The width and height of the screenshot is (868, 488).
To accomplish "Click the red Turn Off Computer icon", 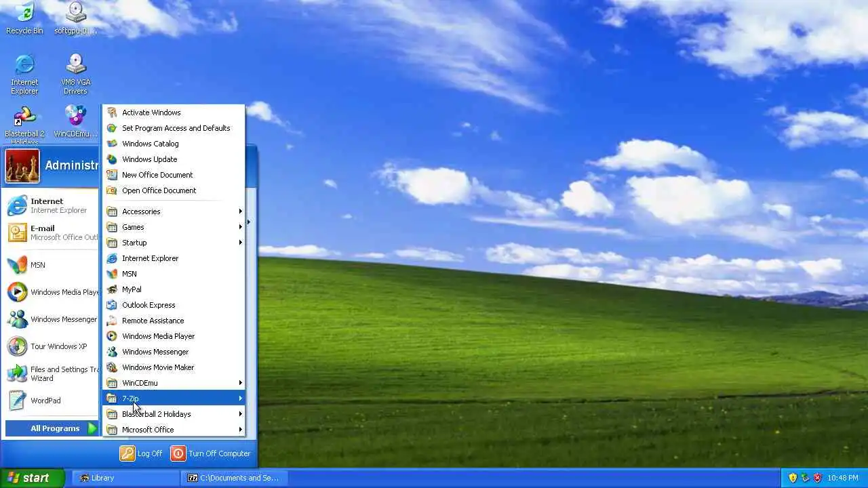I will pyautogui.click(x=178, y=453).
